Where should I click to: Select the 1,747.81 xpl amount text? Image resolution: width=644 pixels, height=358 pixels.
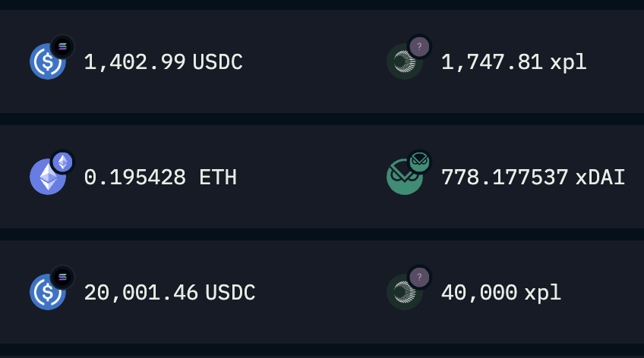[514, 62]
